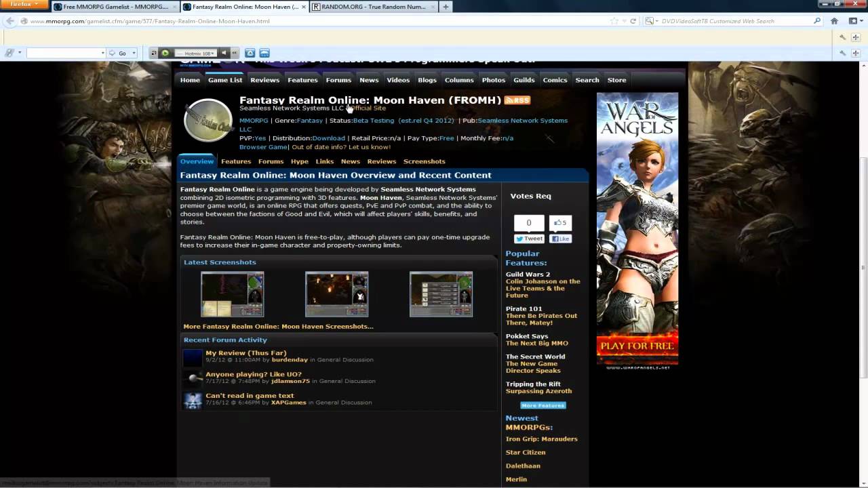The image size is (868, 488).
Task: Click the small popout icon left of play
Action: [154, 53]
